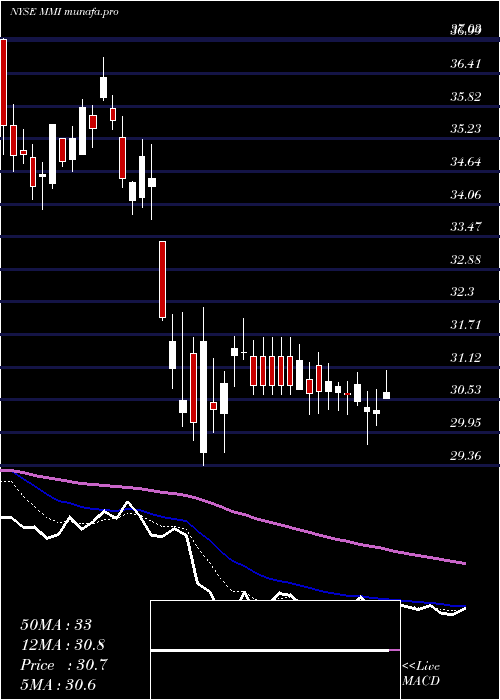Screen dimensions: 500x700
Task: Select the 31.71 price axis label
Action: tap(466, 325)
